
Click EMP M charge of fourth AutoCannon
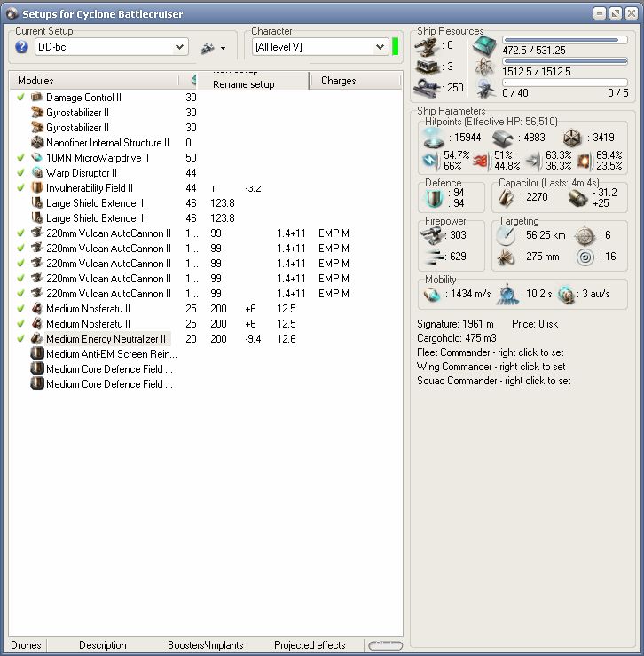(x=334, y=279)
